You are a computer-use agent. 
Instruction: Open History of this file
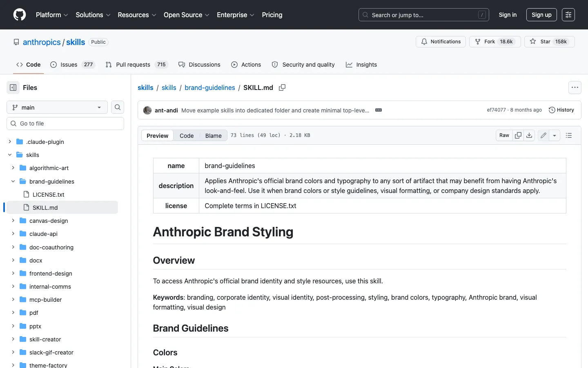[561, 110]
